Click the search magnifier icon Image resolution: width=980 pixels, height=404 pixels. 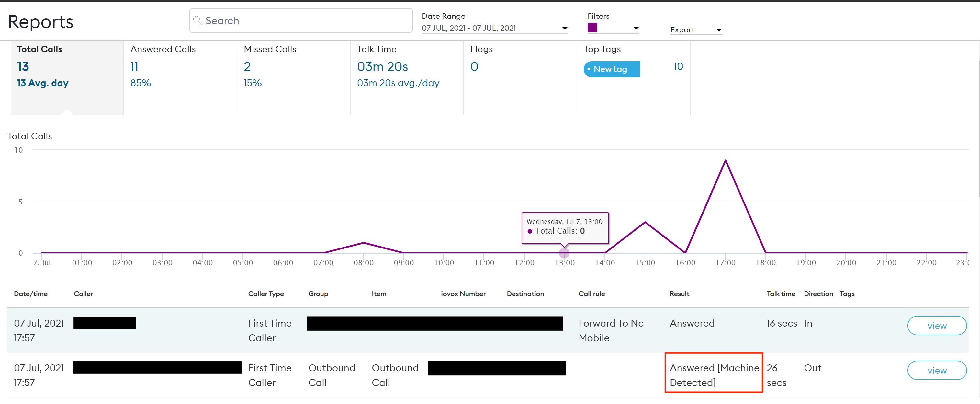point(197,20)
